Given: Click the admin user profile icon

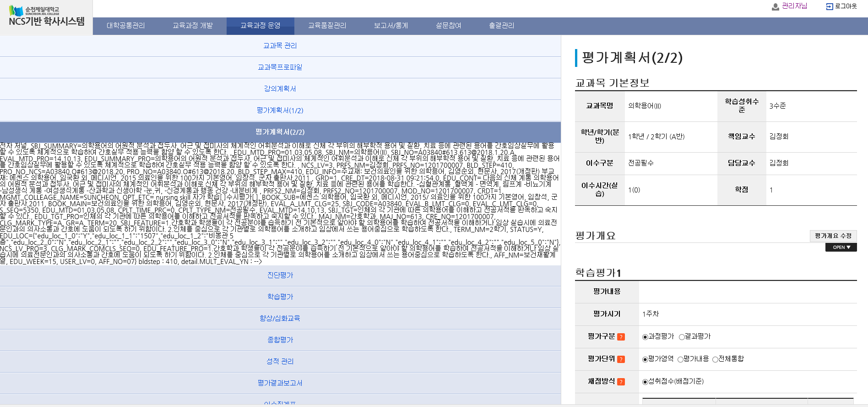Looking at the screenshot, I should [775, 7].
